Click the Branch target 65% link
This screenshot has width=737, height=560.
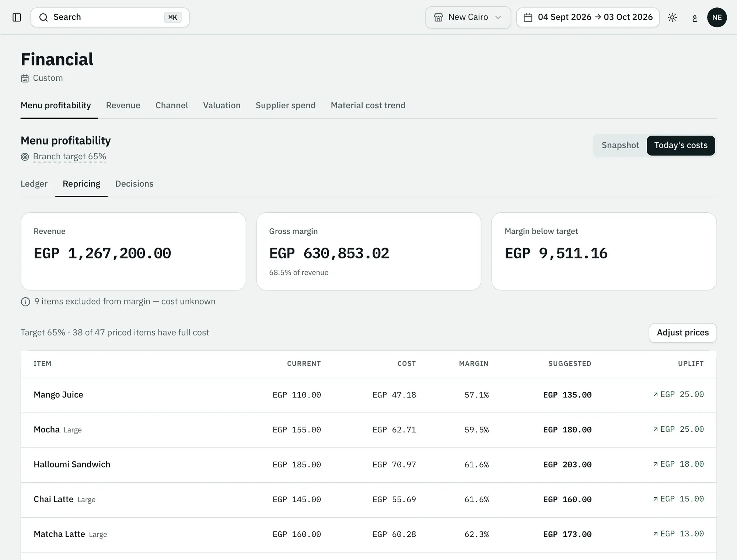click(70, 157)
